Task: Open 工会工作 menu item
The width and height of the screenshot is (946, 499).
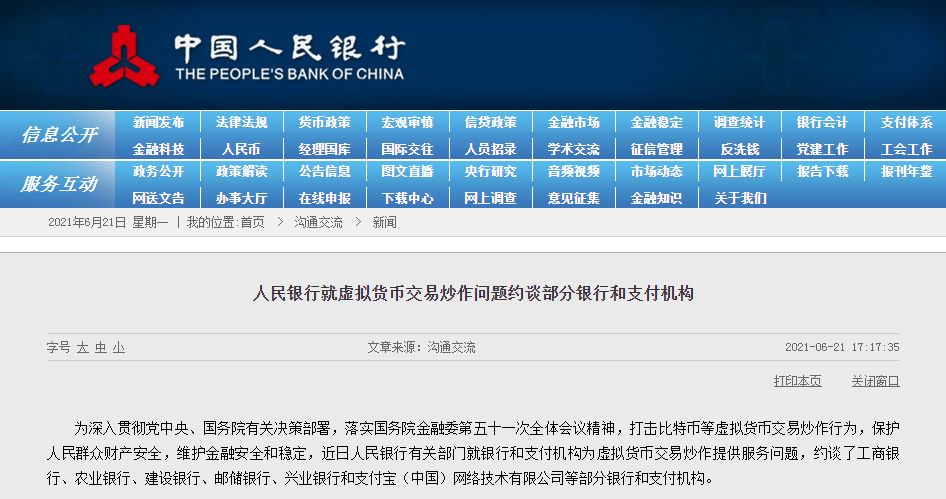Action: pos(906,149)
